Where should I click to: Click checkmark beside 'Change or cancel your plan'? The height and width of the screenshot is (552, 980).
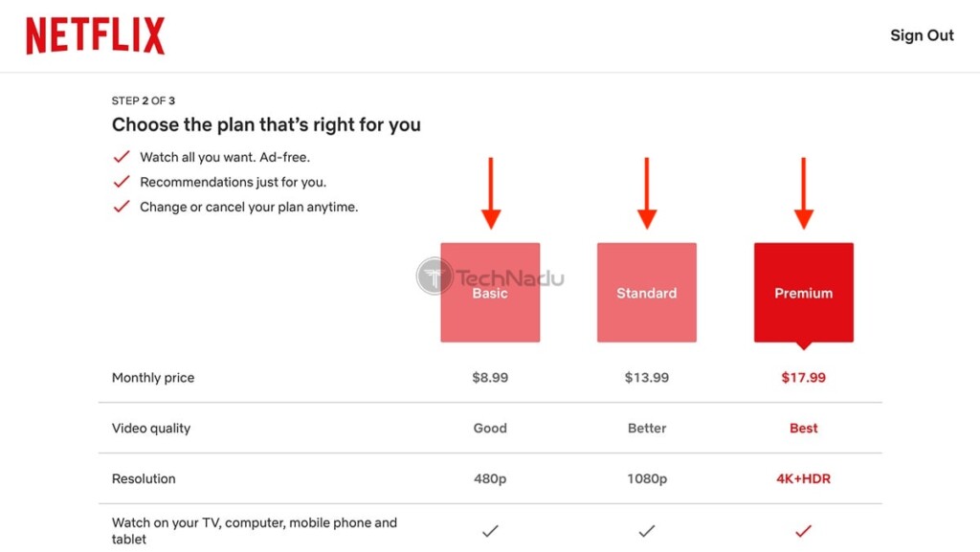click(122, 206)
